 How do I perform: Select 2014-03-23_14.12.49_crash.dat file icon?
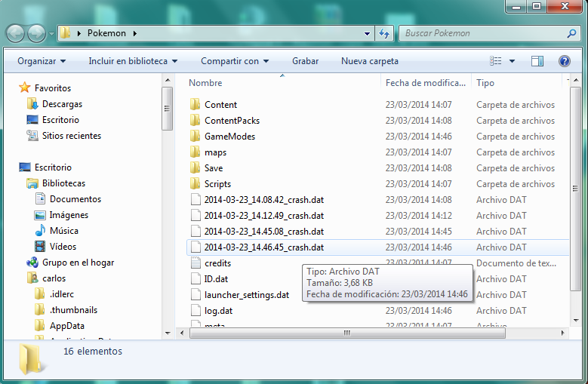(195, 216)
